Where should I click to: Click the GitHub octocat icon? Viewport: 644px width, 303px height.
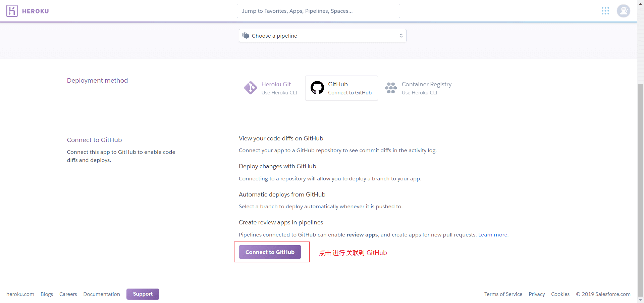click(x=317, y=88)
